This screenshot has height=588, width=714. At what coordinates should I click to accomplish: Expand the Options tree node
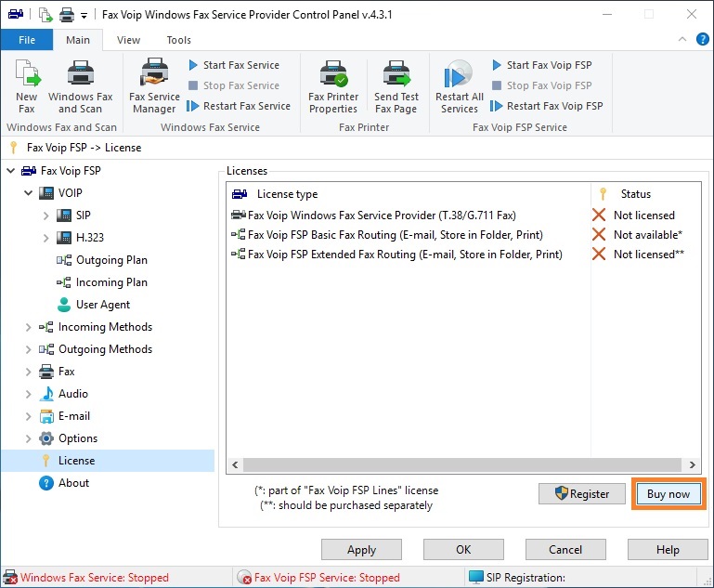(x=28, y=438)
